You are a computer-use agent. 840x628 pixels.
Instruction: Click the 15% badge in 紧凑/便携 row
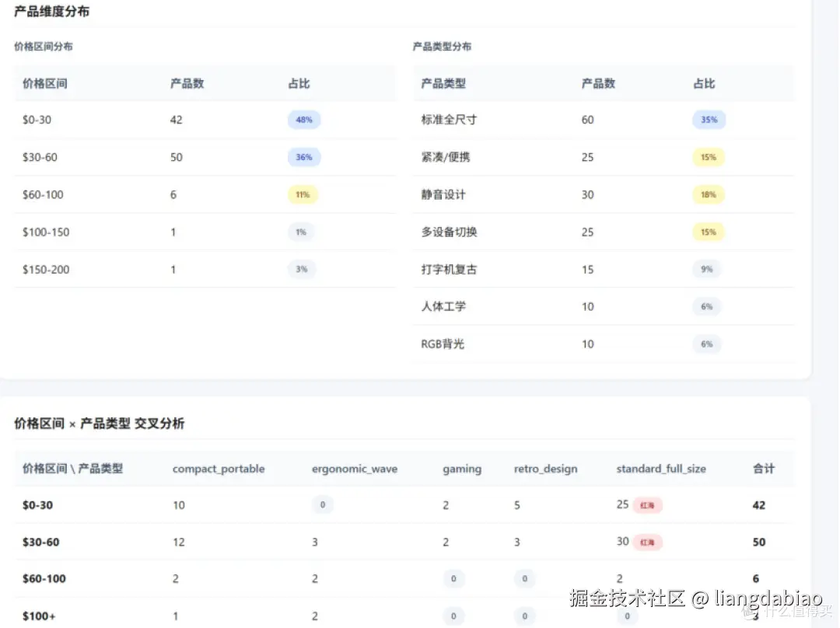[x=709, y=157]
